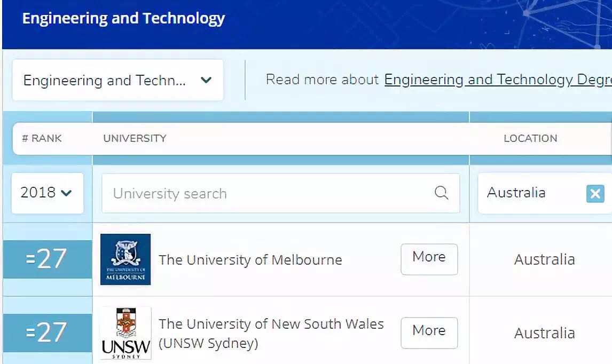Screen dimensions: 612x364
Task: Click the =27 rank badge for Melbourne
Action: click(x=47, y=259)
